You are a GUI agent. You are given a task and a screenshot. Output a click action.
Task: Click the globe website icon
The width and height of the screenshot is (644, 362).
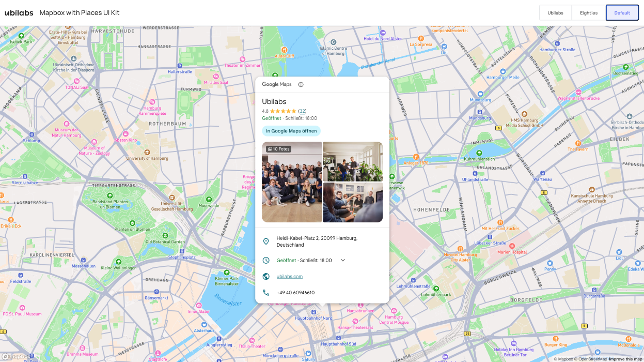tap(266, 276)
